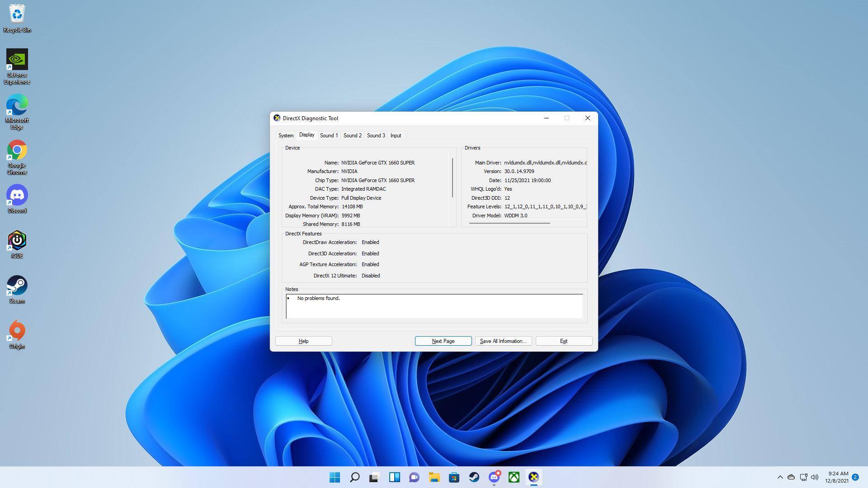This screenshot has height=488, width=868.
Task: Show hidden system tray icons
Action: click(780, 477)
